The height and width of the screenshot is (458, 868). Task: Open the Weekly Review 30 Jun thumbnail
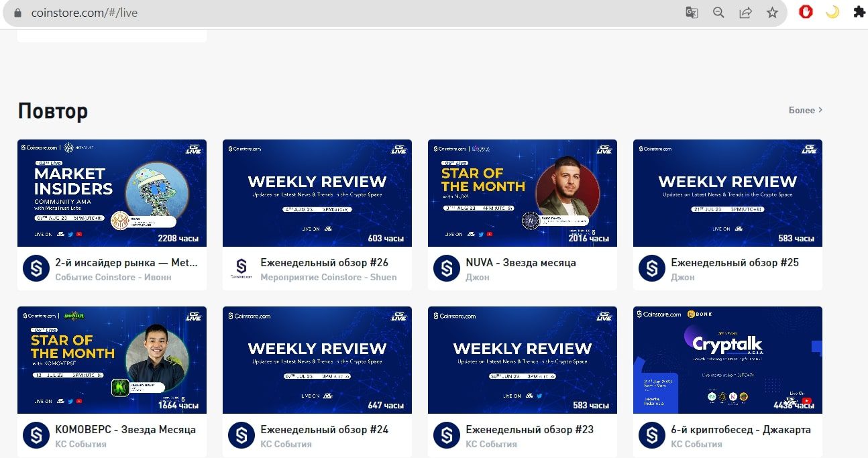coord(523,360)
